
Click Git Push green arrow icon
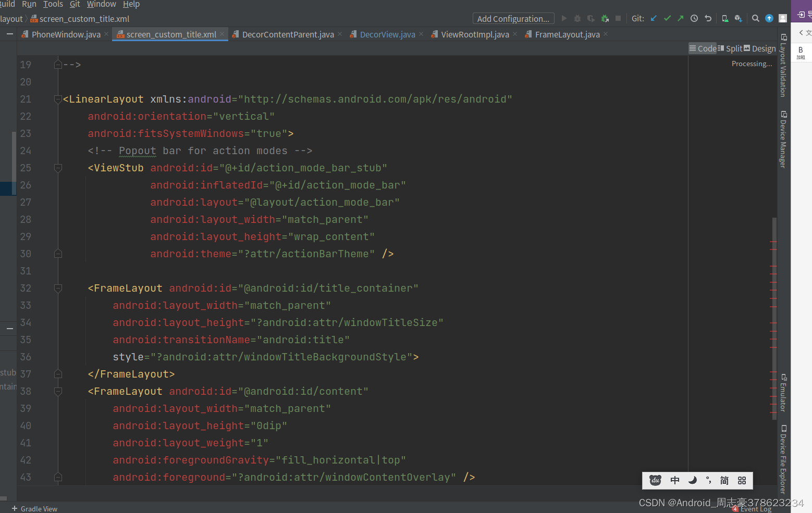point(681,18)
